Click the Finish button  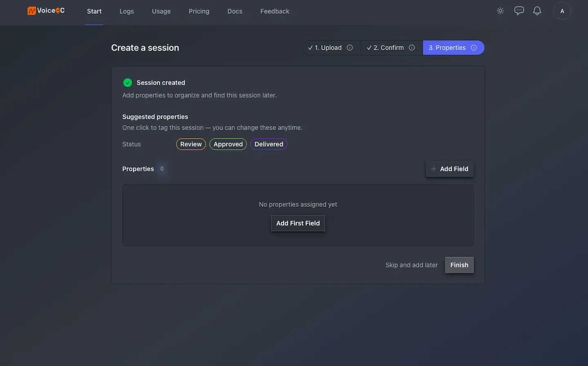coord(459,265)
